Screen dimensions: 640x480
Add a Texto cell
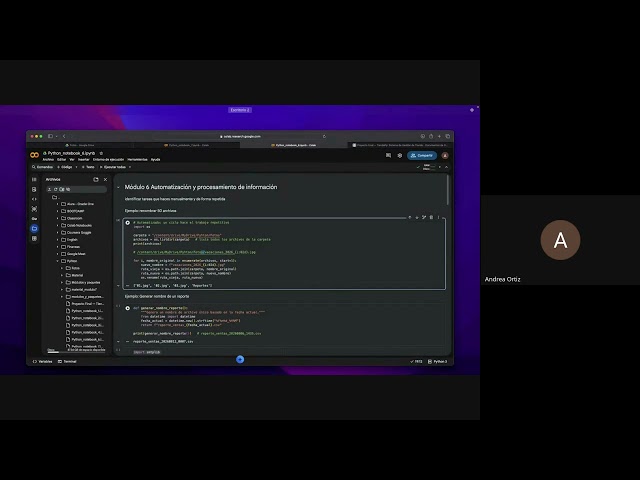[x=88, y=167]
